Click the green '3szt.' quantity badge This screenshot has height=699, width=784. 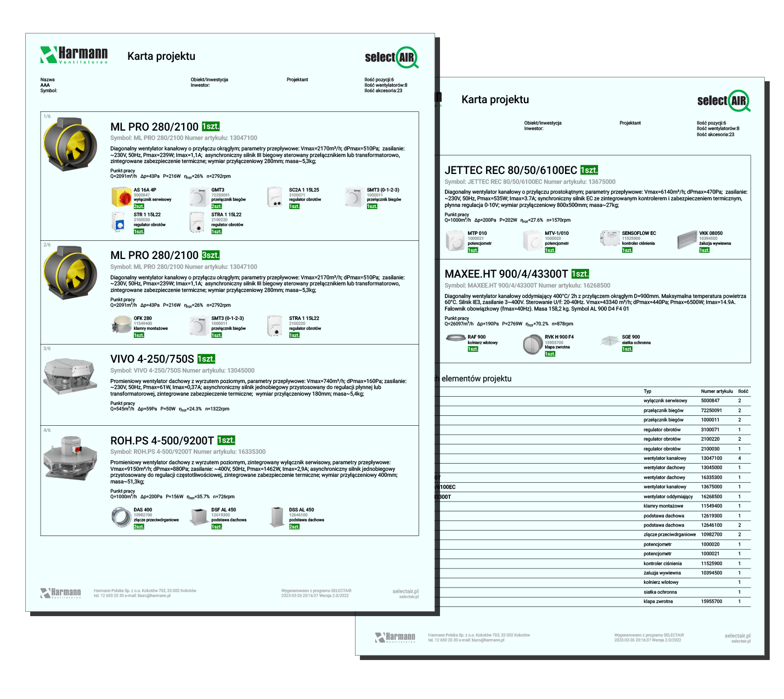[211, 255]
